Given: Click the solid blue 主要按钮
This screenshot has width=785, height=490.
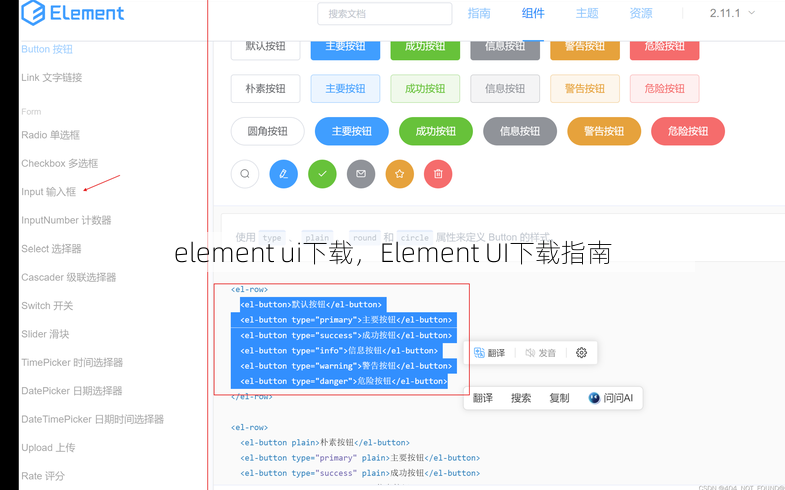Looking at the screenshot, I should click(345, 50).
